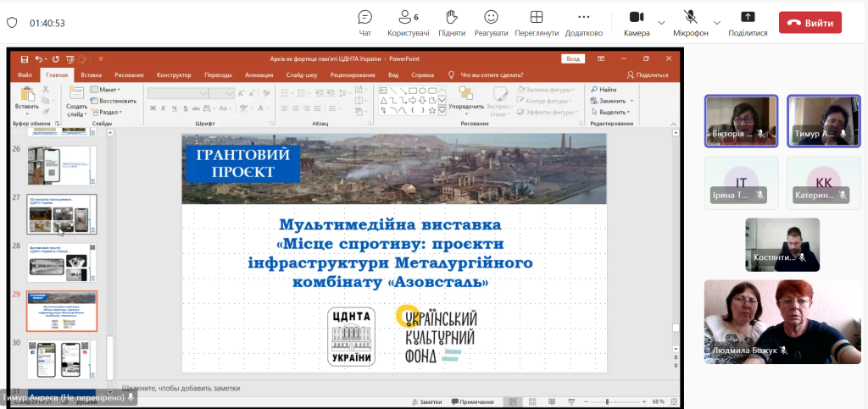The width and height of the screenshot is (868, 409).
Task: Open the reactions menu
Action: click(491, 23)
